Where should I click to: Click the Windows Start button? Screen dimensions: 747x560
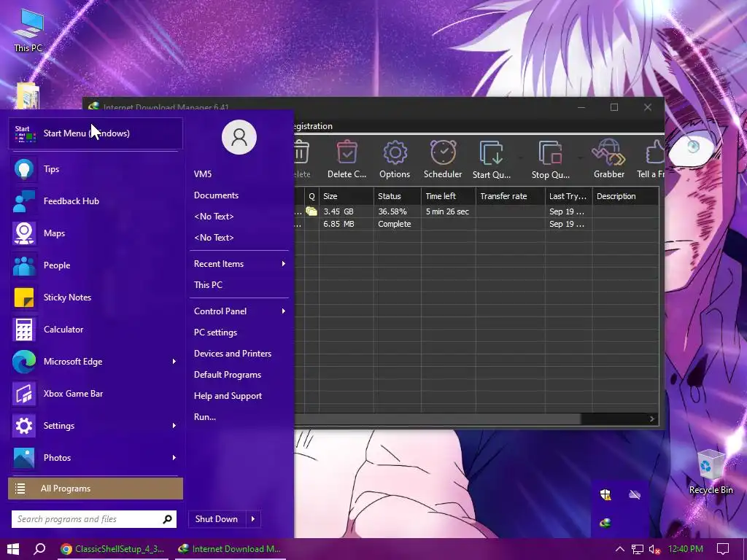click(13, 549)
